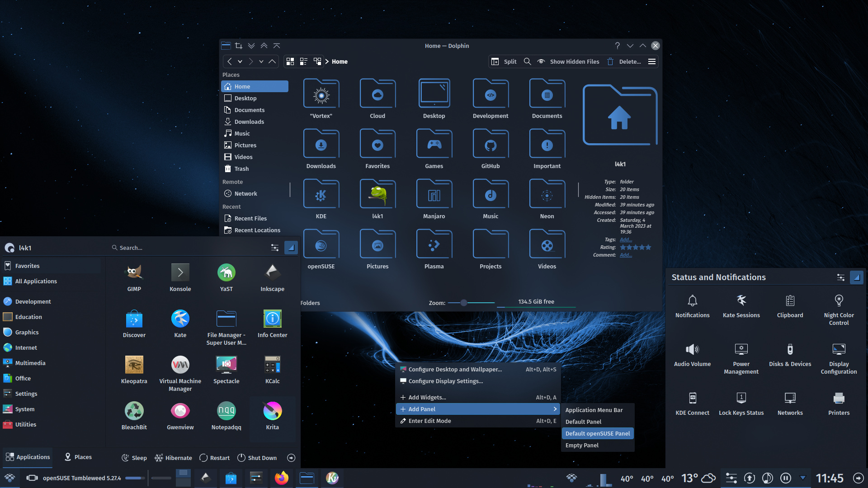Switch Dolphin to details view mode

click(x=317, y=61)
